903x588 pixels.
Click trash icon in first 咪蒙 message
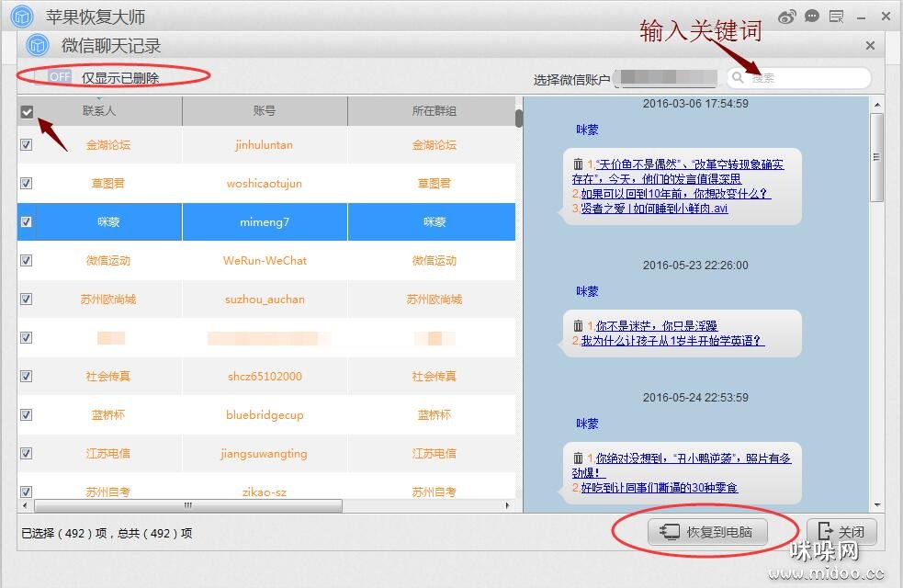coord(578,164)
